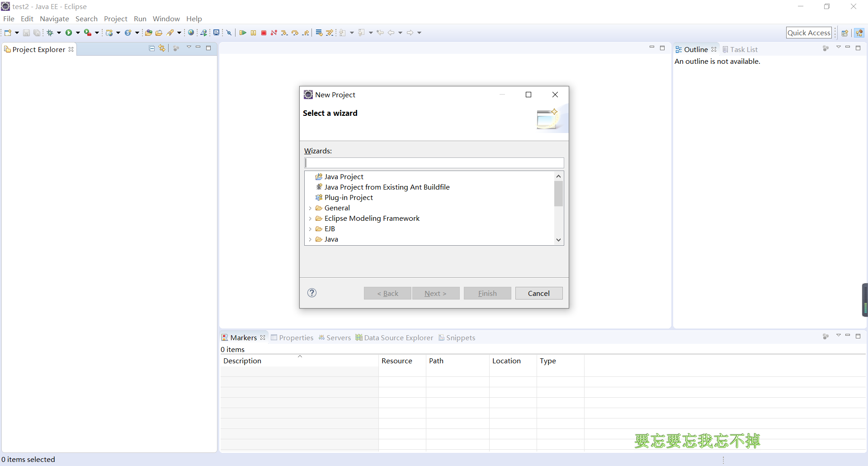Click the Forward navigation arrow icon
The height and width of the screenshot is (466, 868).
coord(410,33)
